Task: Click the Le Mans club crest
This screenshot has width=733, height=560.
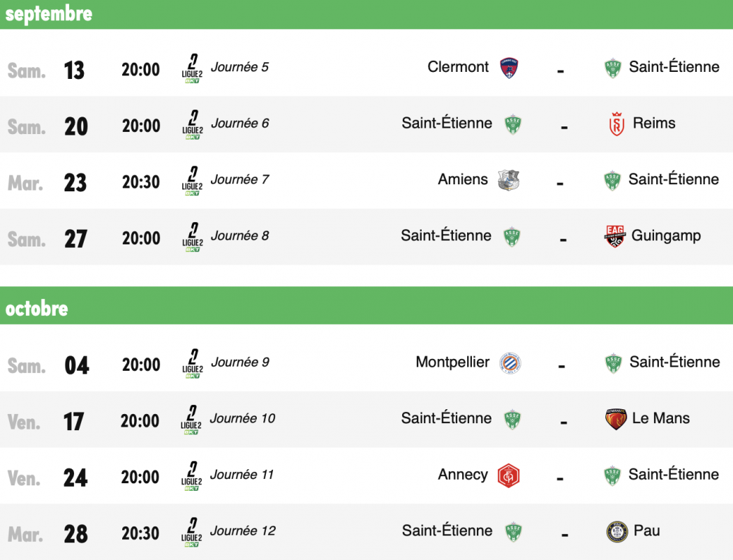Action: point(616,419)
